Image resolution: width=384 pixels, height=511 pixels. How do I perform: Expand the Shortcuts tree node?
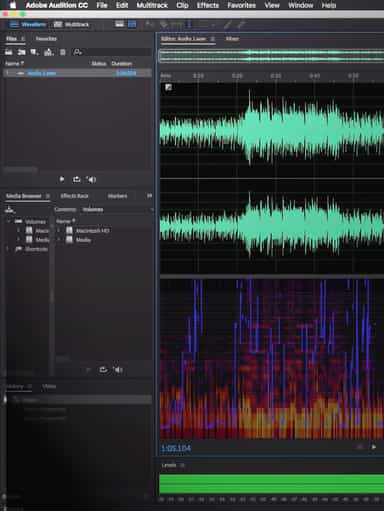click(8, 249)
